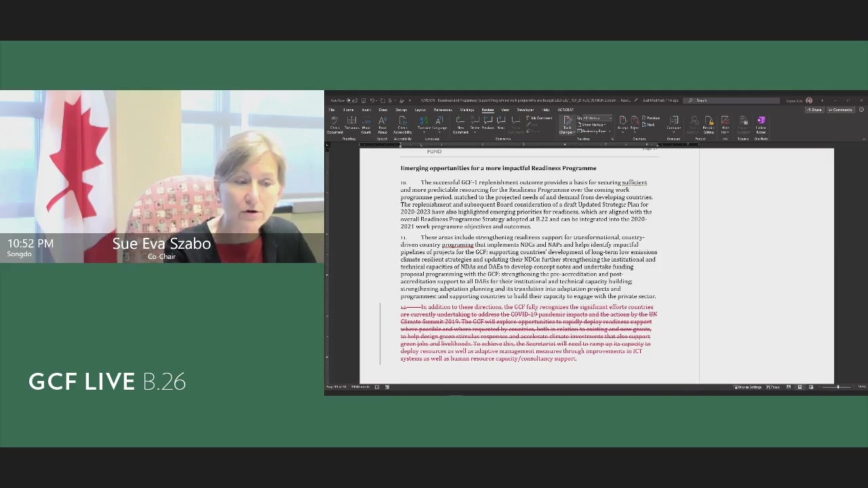This screenshot has width=868, height=488.
Task: Open the Compare documents dropdown
Action: point(673,125)
